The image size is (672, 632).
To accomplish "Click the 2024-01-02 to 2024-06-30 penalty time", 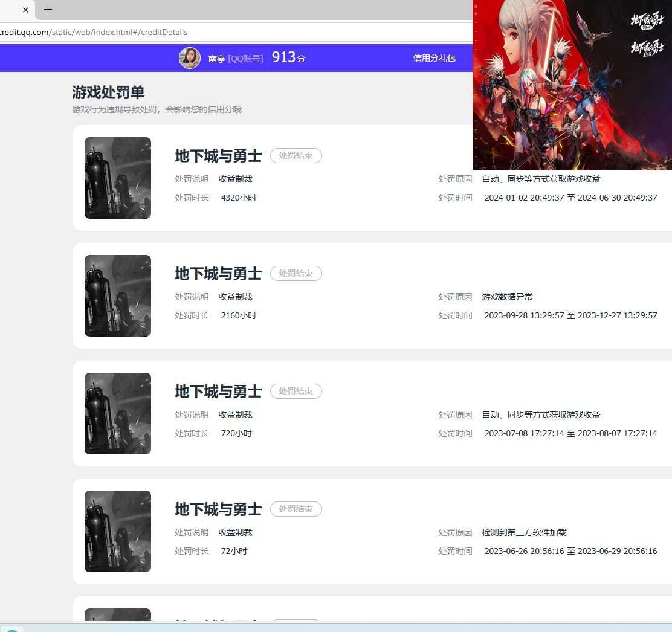I will [x=571, y=198].
